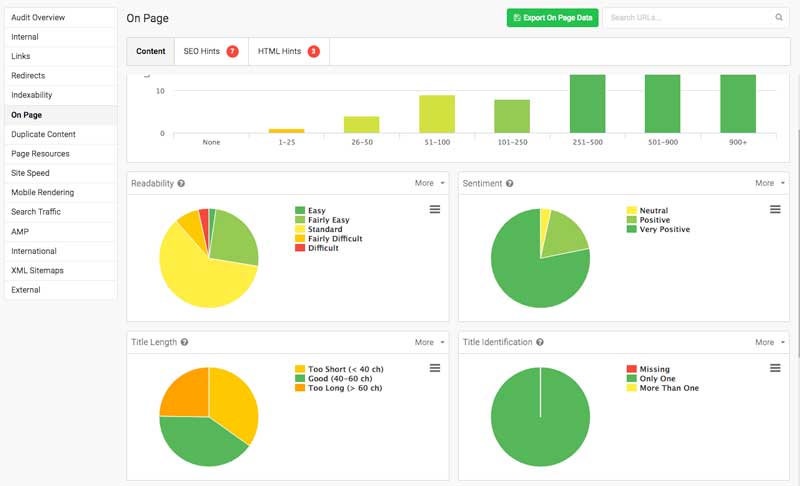Viewport: 800px width, 486px height.
Task: Expand the Title Length More dropdown
Action: coord(430,342)
